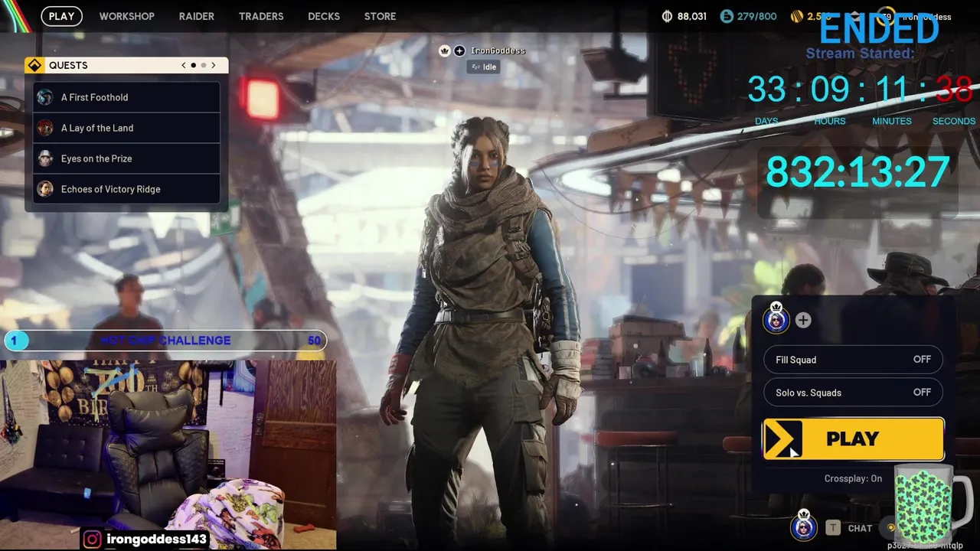Click the Hot Chip Challenge progress bar
This screenshot has width=980, height=551.
(165, 341)
